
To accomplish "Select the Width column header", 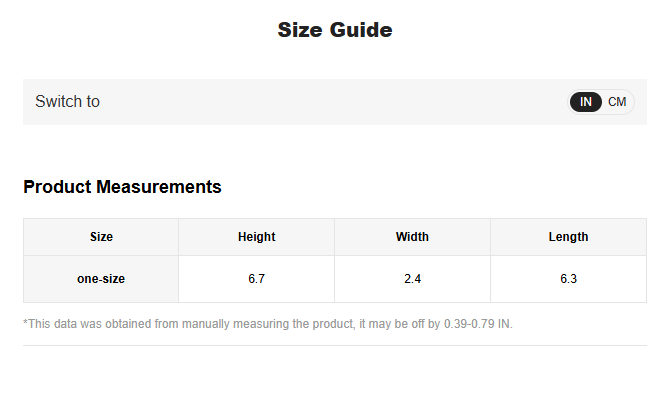I will click(x=412, y=237).
